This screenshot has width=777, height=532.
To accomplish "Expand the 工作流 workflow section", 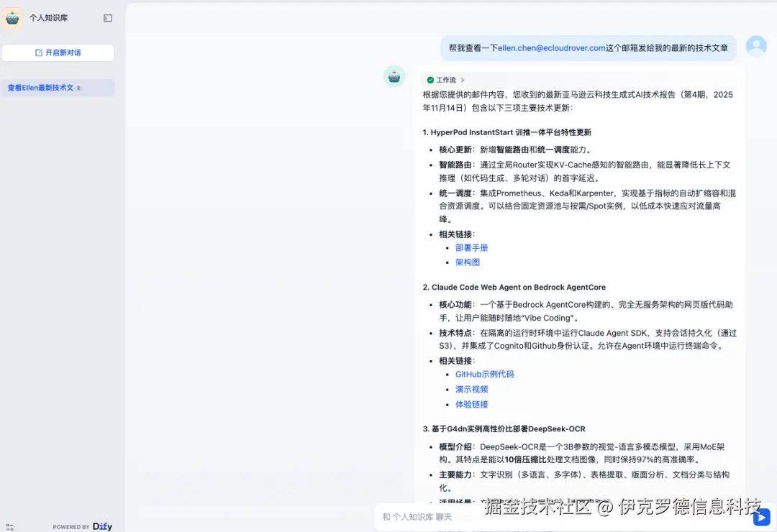I will (445, 80).
